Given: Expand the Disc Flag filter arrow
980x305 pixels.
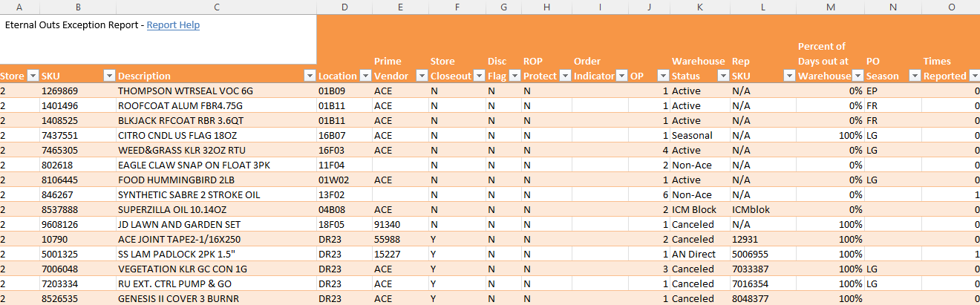Looking at the screenshot, I should point(513,76).
